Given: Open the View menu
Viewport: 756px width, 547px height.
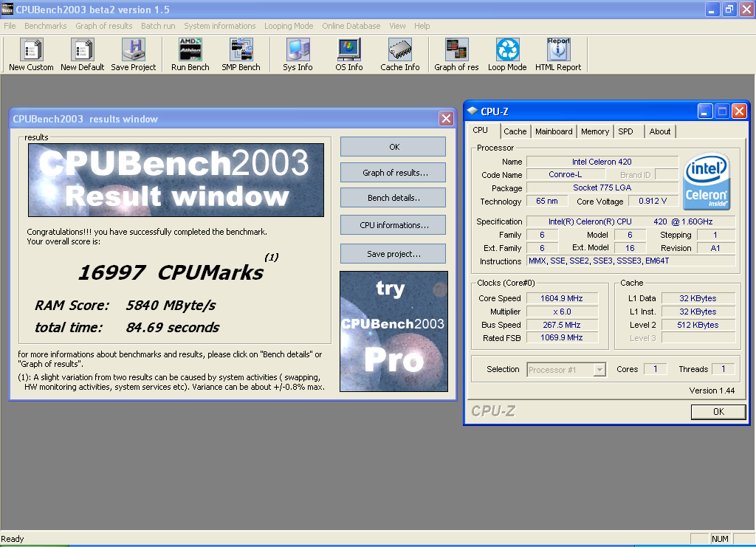Looking at the screenshot, I should [397, 26].
